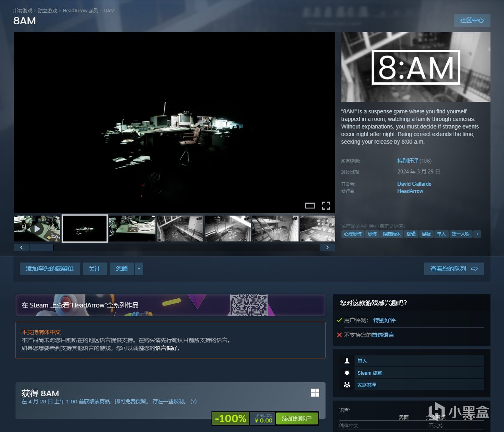The height and width of the screenshot is (432, 504).
Task: Click the right arrow of the thumbnail strip
Action: tap(327, 247)
